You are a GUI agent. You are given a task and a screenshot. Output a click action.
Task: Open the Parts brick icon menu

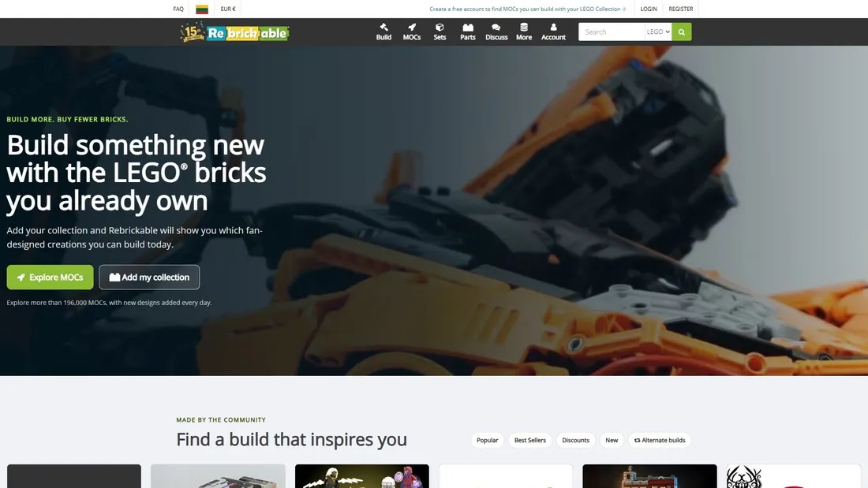pos(468,32)
